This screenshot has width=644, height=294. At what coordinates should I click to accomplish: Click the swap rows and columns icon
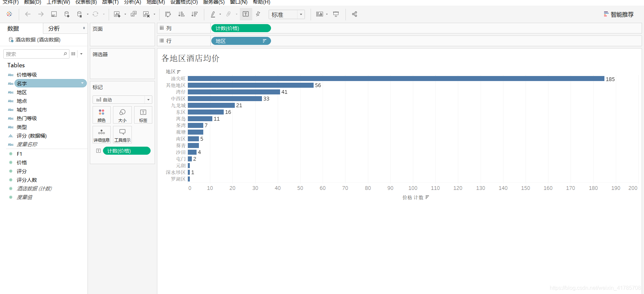tap(168, 14)
